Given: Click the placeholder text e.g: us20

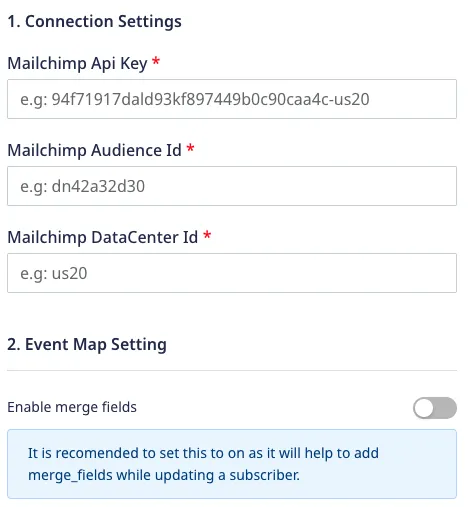Looking at the screenshot, I should [x=54, y=274].
